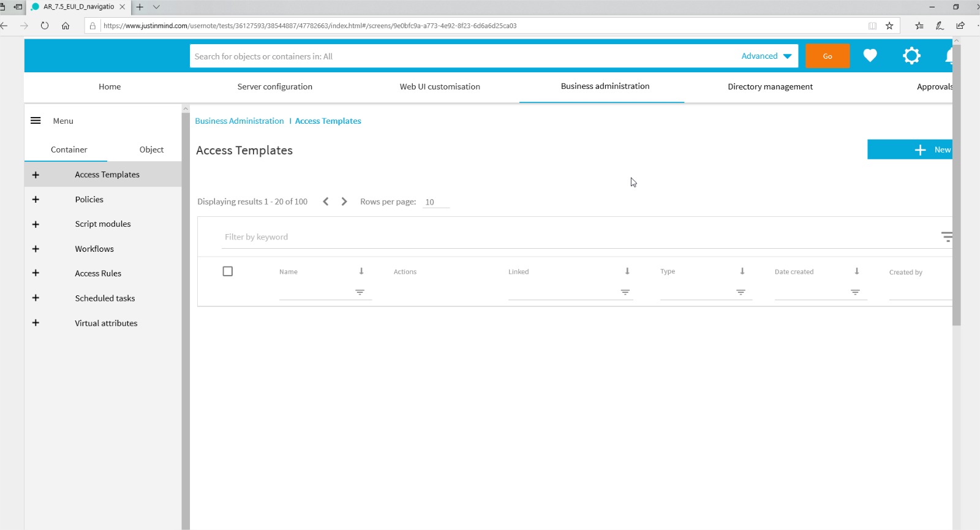Image resolution: width=980 pixels, height=530 pixels.
Task: Open the Advanced search dropdown
Action: point(766,56)
